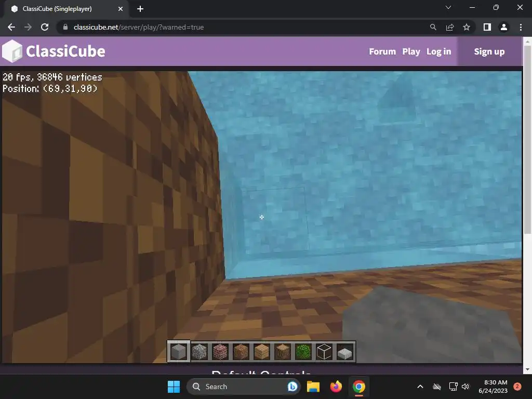
Task: Click the ClassiCube title text
Action: (x=65, y=51)
